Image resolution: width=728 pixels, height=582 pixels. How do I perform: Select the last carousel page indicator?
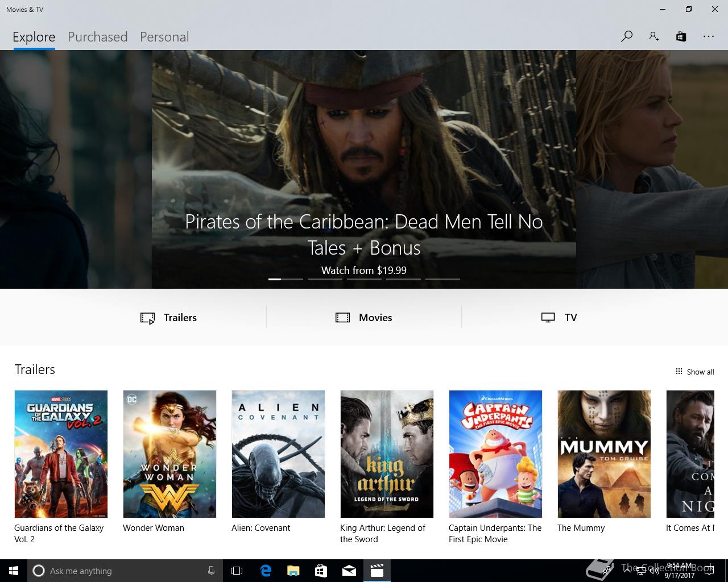[442, 279]
